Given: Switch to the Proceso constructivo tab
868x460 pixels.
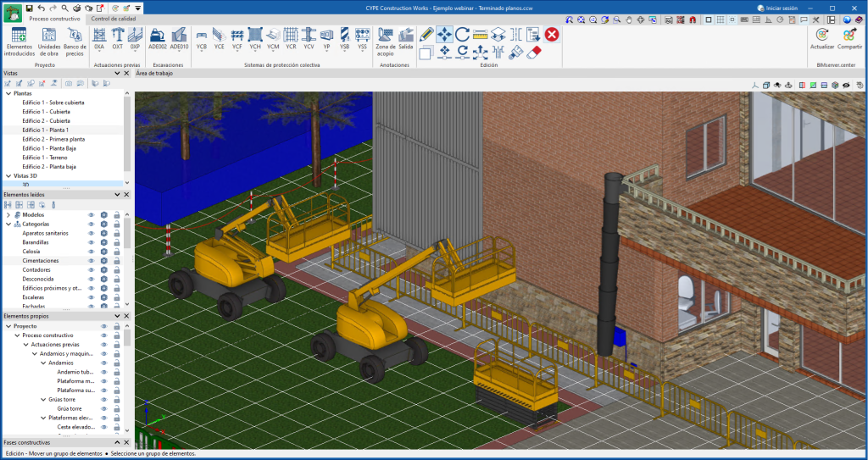Looking at the screenshot, I should pos(55,18).
